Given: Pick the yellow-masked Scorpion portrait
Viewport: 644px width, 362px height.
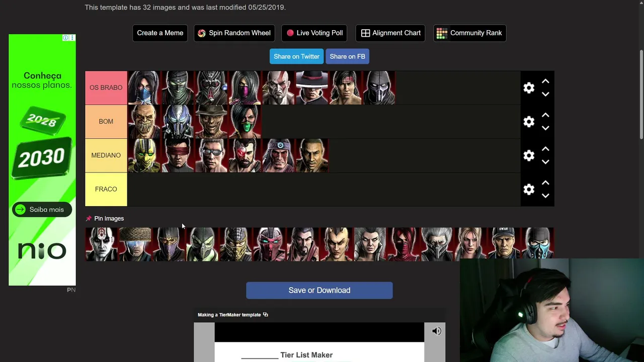Looking at the screenshot, I should click(236, 244).
